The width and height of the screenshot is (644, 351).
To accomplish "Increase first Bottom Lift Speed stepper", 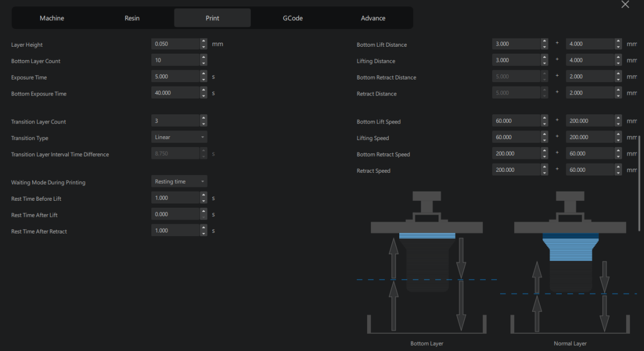I will tap(545, 119).
